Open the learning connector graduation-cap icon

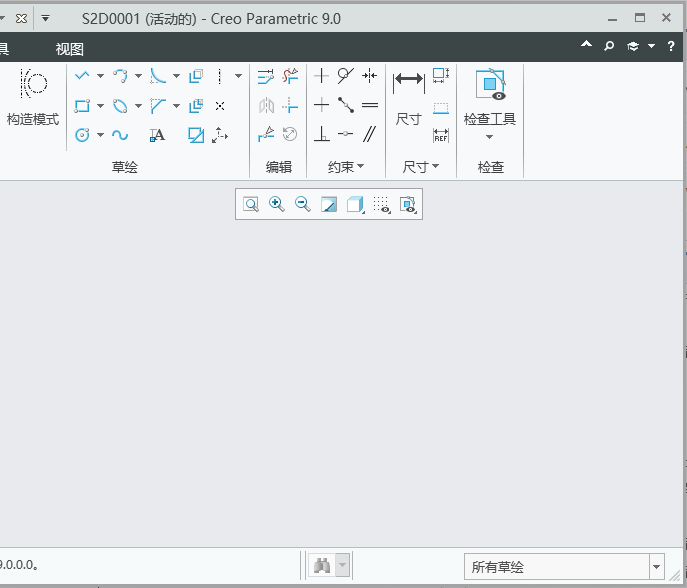(633, 46)
